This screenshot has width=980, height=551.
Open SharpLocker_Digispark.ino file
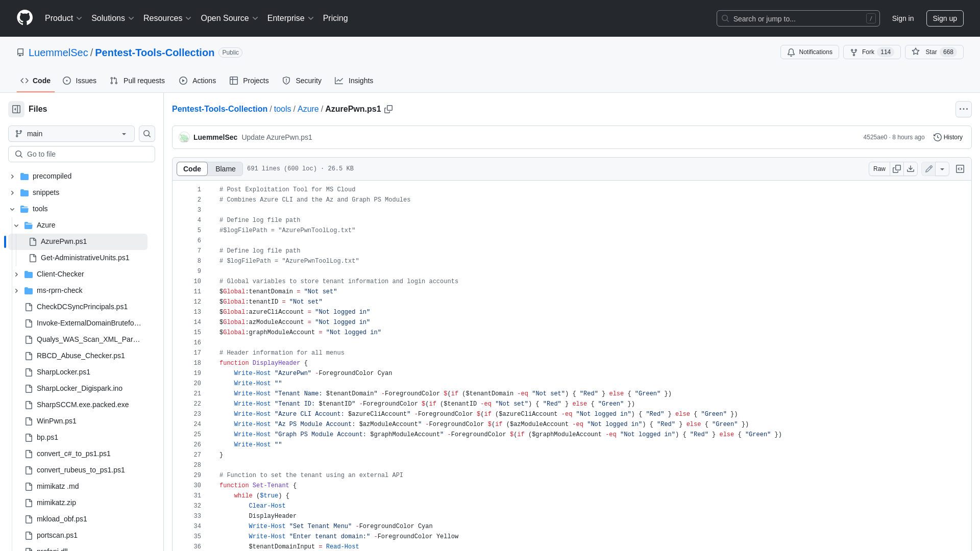(x=80, y=388)
